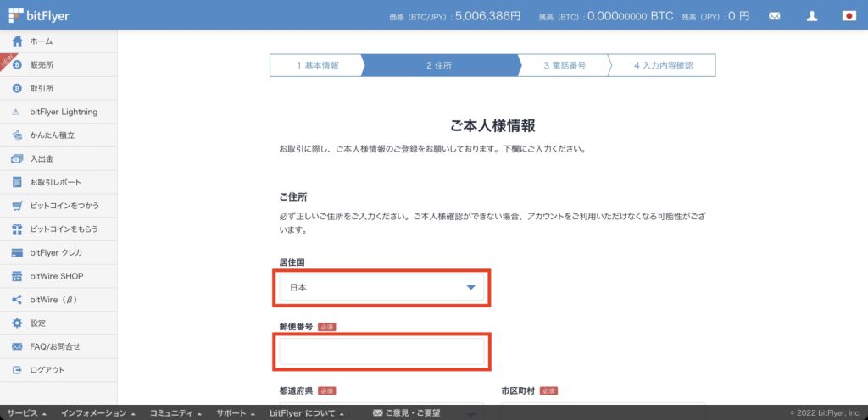868x420 pixels.
Task: Click the 市区町村 field label
Action: pos(518,390)
